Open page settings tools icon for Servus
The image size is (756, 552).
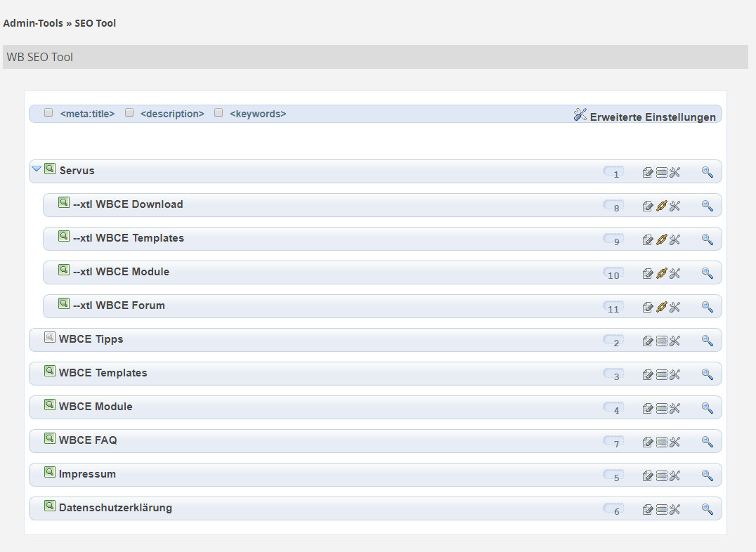[674, 172]
